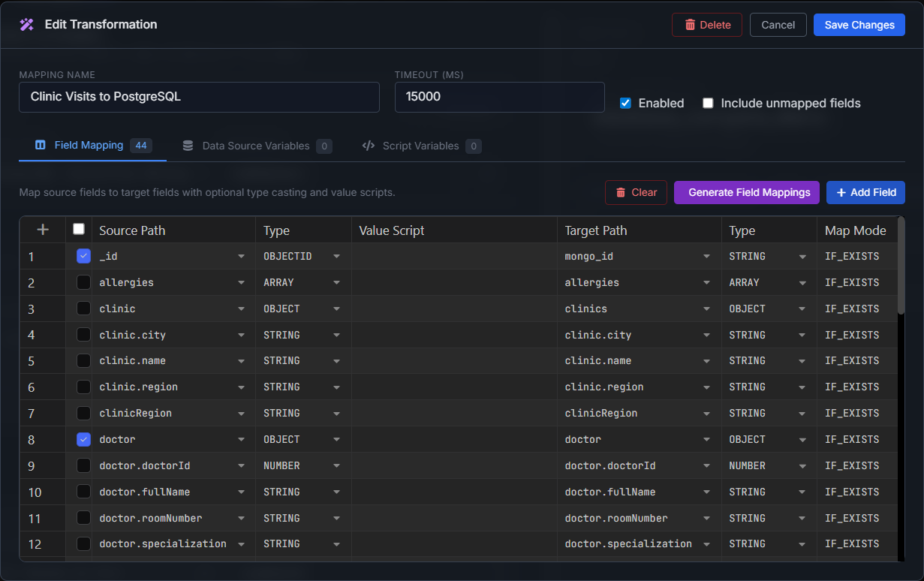Open the mongo_id target path dropdown

[706, 257]
